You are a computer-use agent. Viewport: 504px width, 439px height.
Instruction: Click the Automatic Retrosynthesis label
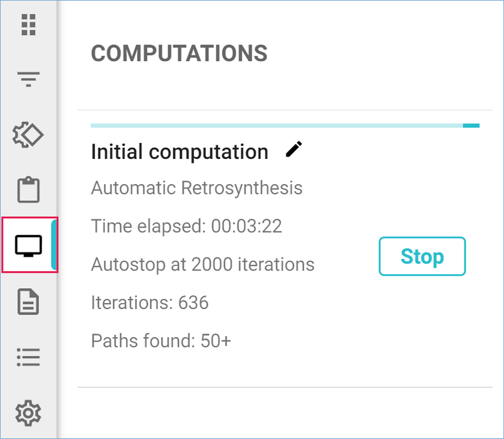196,188
